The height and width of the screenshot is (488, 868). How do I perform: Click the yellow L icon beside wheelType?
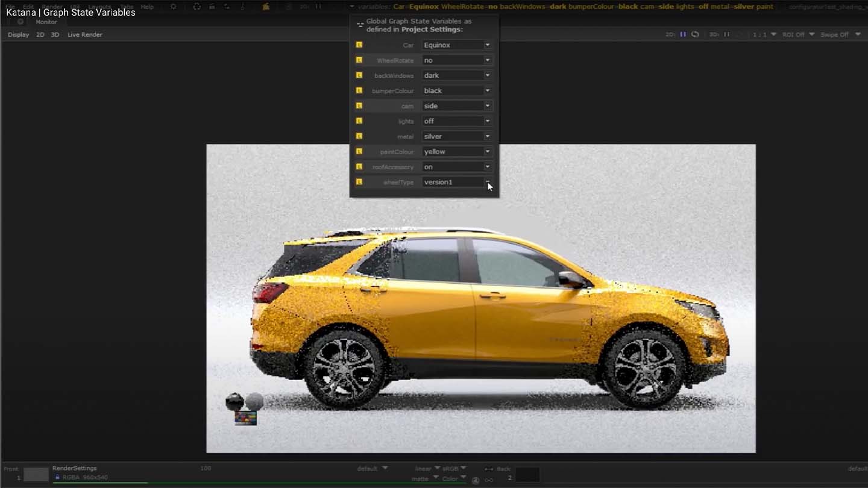point(359,182)
